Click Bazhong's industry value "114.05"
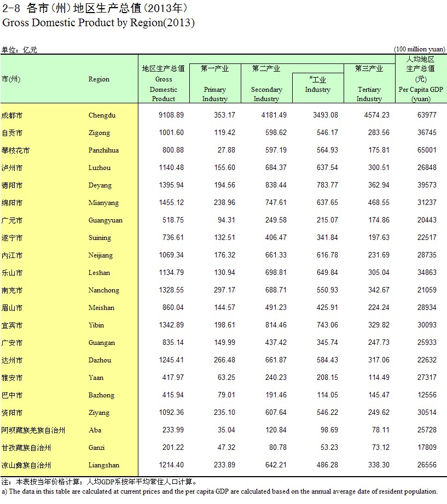 click(x=327, y=395)
